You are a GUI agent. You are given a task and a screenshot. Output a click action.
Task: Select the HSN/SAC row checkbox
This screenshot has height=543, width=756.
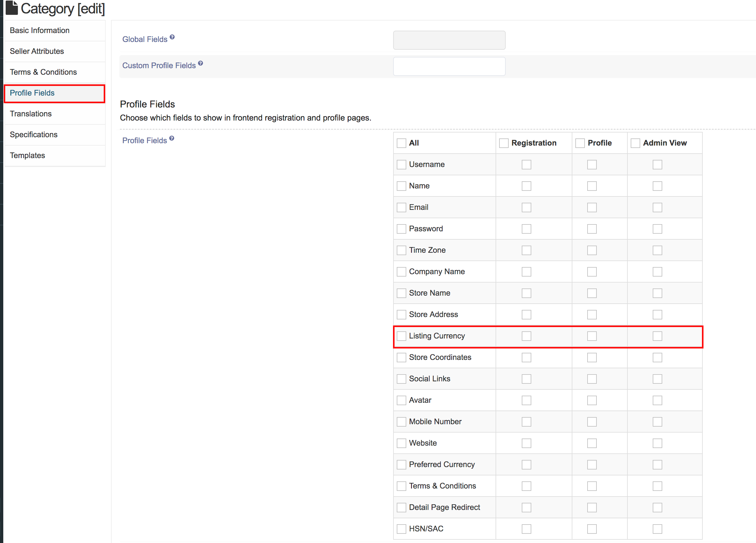pos(401,529)
